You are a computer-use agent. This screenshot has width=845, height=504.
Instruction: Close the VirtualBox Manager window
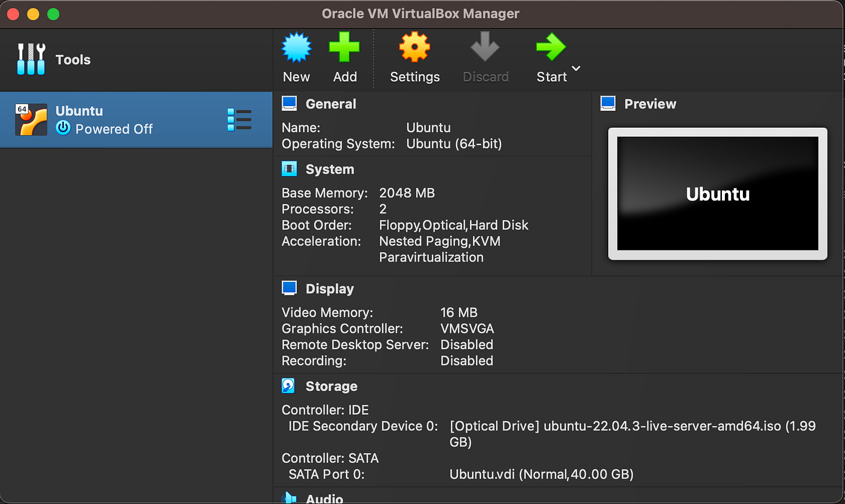13,14
